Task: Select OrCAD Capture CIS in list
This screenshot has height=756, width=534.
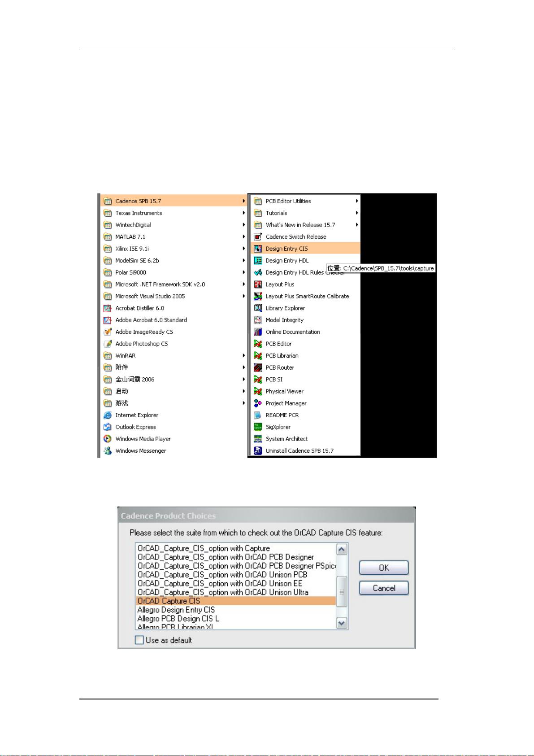Action: click(x=236, y=601)
